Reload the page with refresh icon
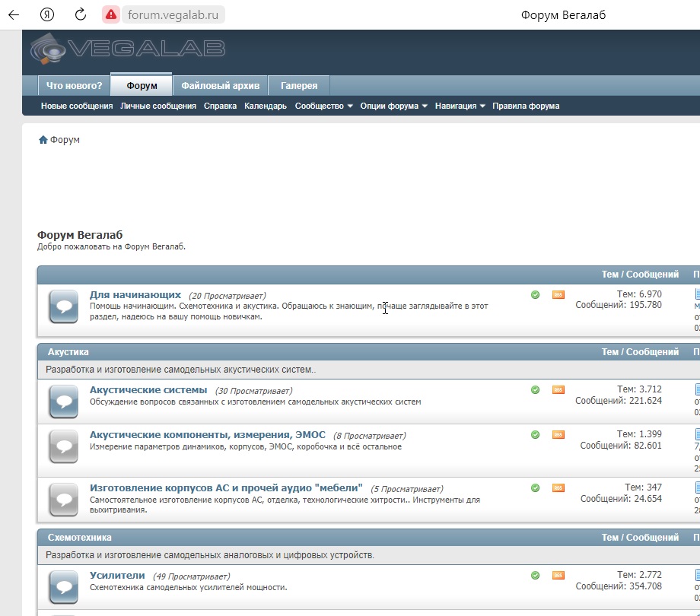 pos(81,14)
